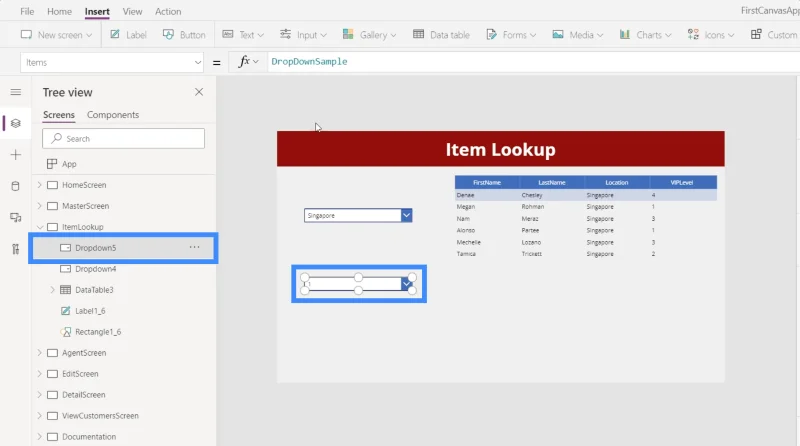Click the fx formula button
Screen dimensions: 800x446
(248, 62)
